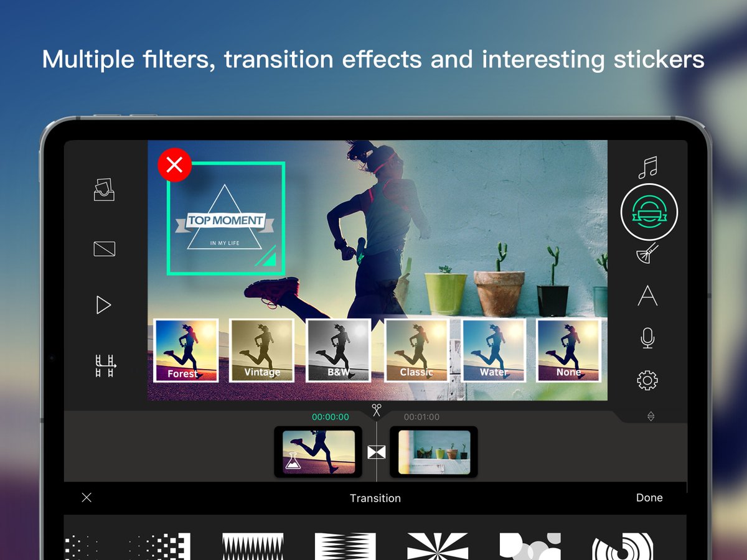Open the media library tray icon
Screen dimensions: 747x560
point(104,189)
